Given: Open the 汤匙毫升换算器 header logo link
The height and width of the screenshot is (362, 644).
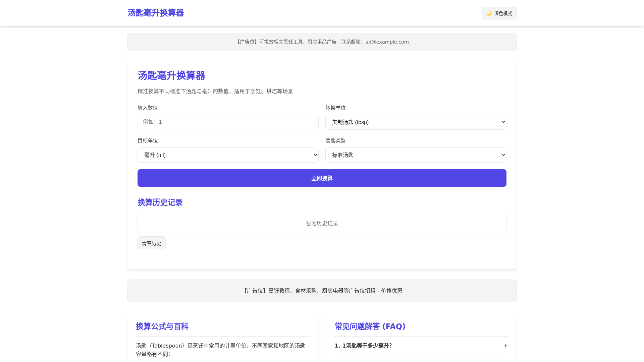Looking at the screenshot, I should (x=156, y=13).
